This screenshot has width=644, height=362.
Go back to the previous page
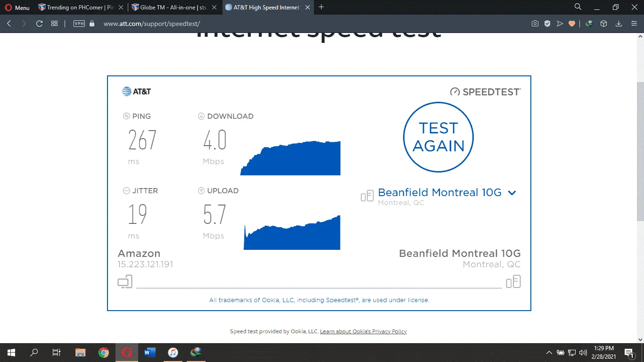(x=9, y=24)
